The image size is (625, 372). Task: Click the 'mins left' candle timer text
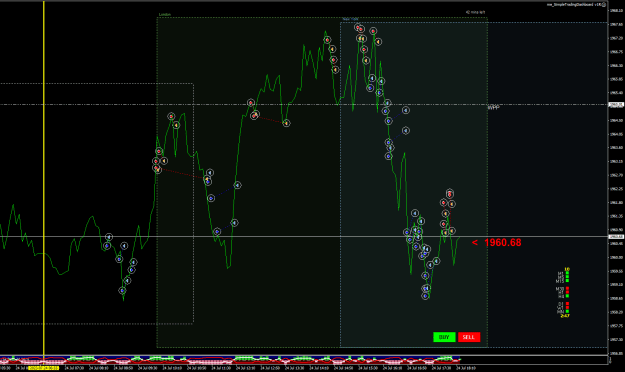coord(475,12)
